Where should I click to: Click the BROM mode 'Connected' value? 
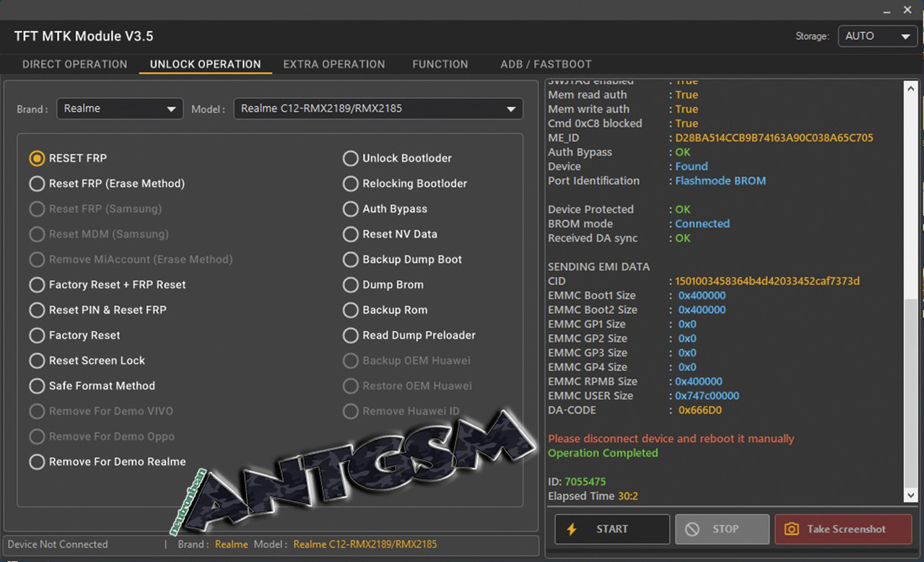(x=702, y=224)
